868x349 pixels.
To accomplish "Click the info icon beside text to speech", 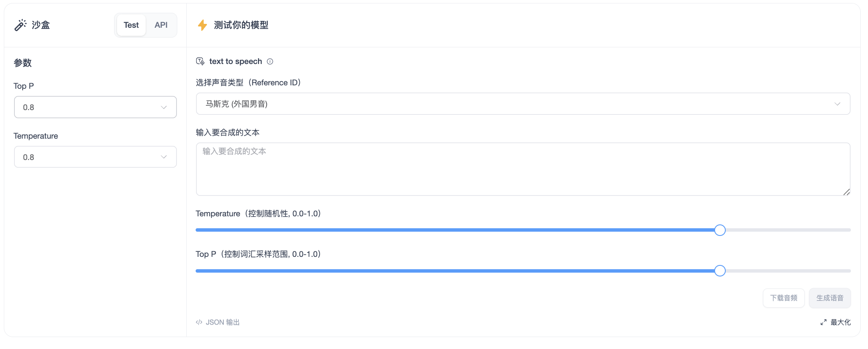I will pos(270,61).
